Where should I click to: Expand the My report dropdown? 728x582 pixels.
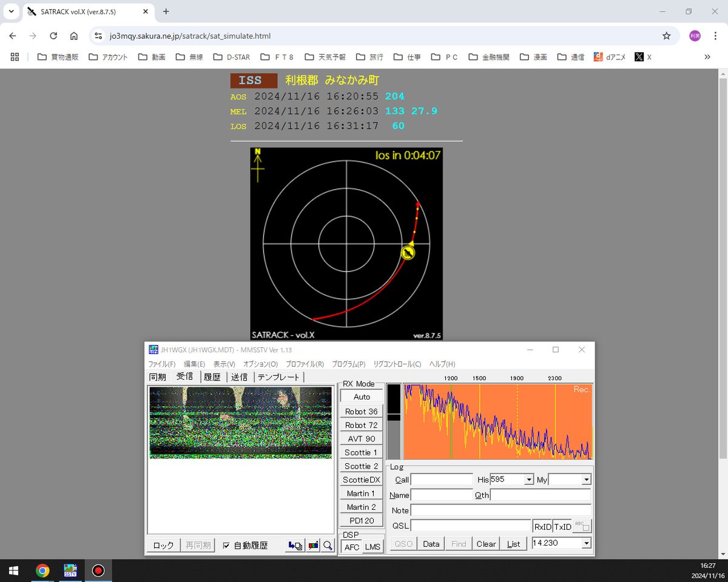[x=586, y=480]
